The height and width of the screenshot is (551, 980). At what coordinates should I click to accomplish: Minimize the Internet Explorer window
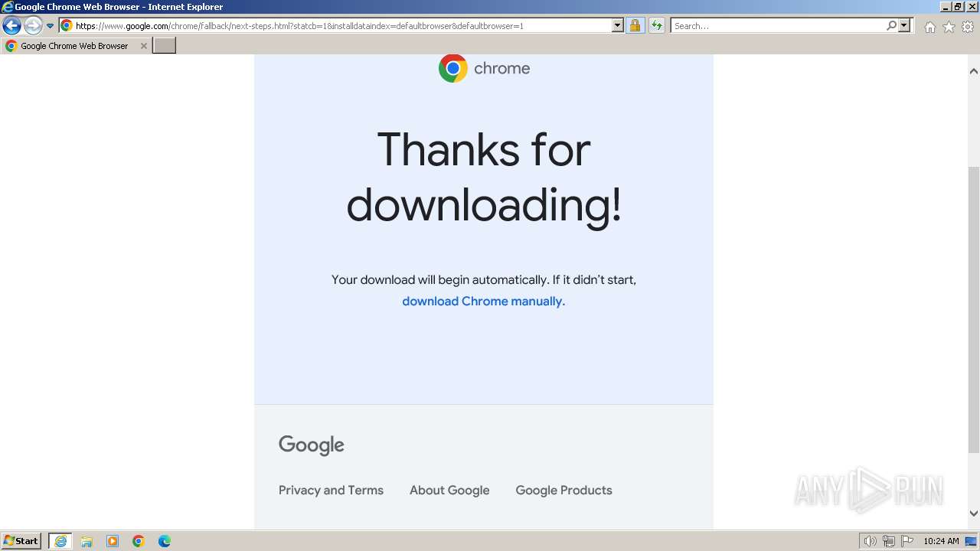(945, 7)
